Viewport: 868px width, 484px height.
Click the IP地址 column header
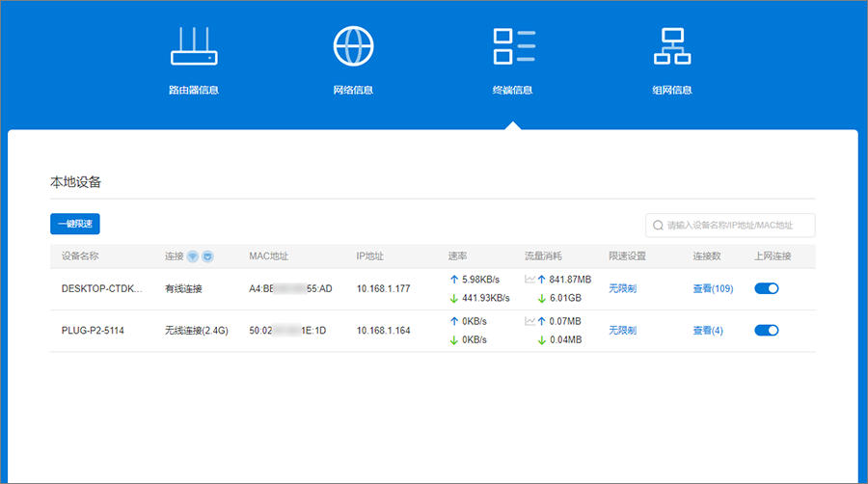click(x=369, y=255)
